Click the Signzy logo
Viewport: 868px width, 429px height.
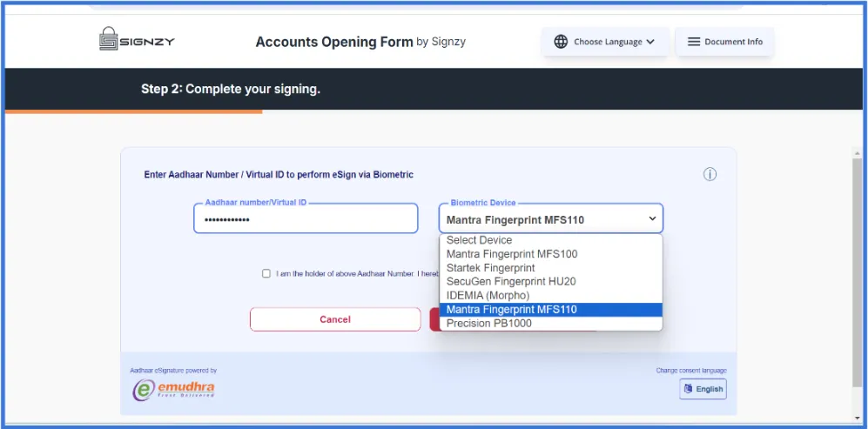[x=137, y=39]
